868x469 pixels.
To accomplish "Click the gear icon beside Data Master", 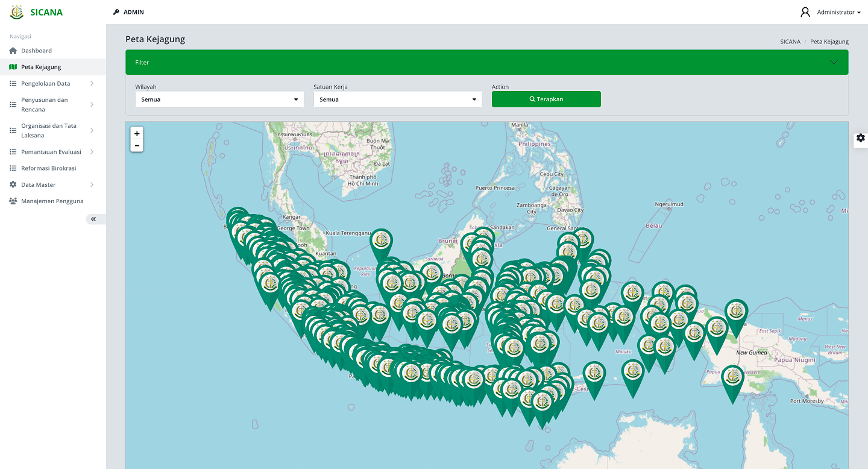I will [x=13, y=184].
